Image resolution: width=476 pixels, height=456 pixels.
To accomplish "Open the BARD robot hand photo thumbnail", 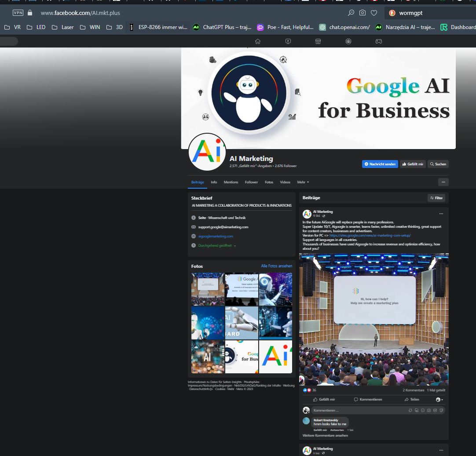I will (242, 323).
